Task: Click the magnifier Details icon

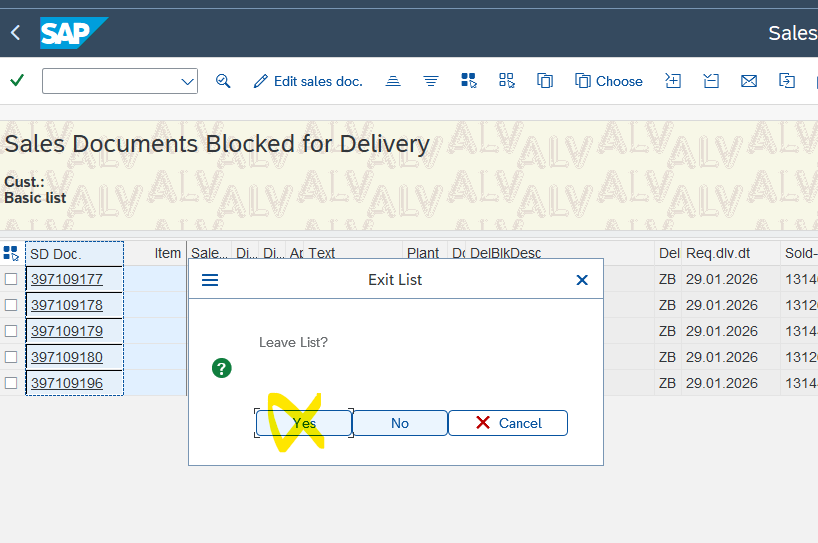Action: point(223,81)
